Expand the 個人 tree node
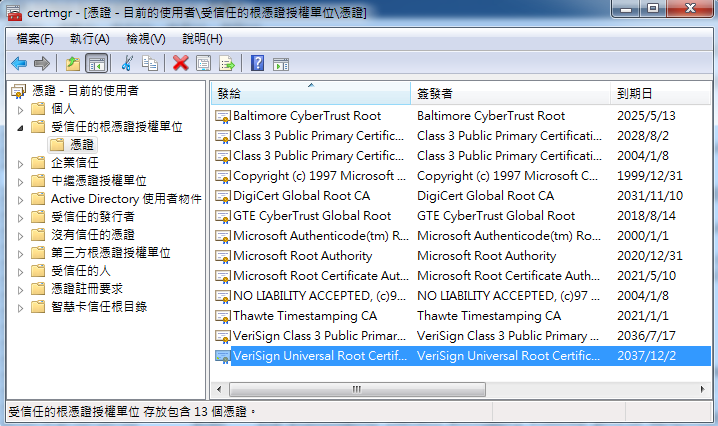 tap(20, 110)
